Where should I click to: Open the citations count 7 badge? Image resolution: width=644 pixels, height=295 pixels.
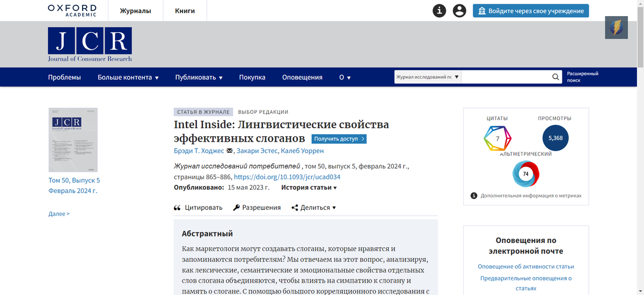[x=497, y=138]
